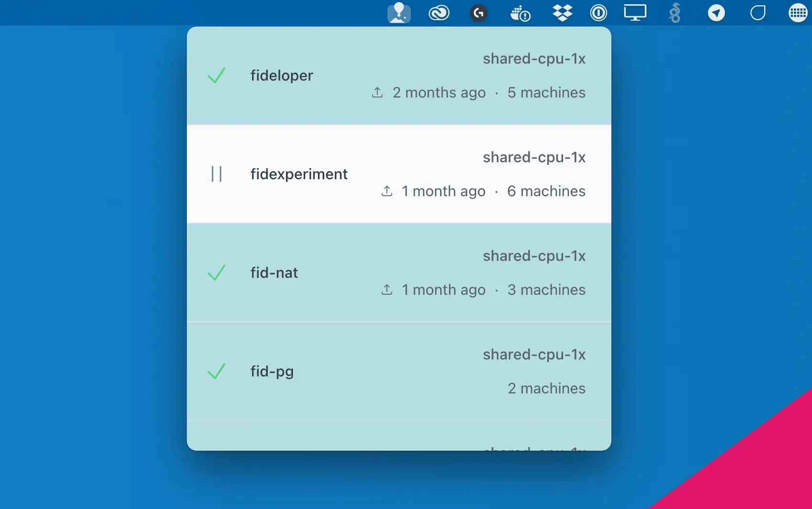
Task: Open the fidexperiment app entry
Action: tap(299, 174)
